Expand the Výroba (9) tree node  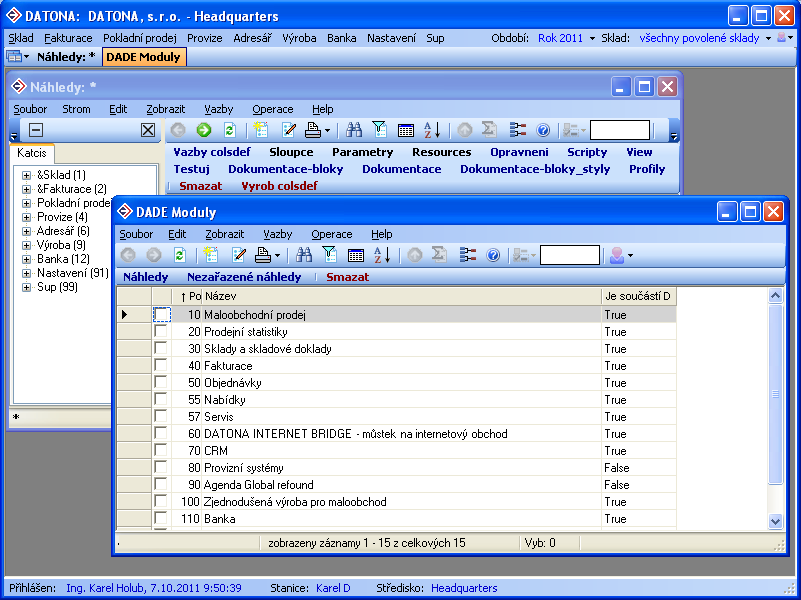click(27, 246)
